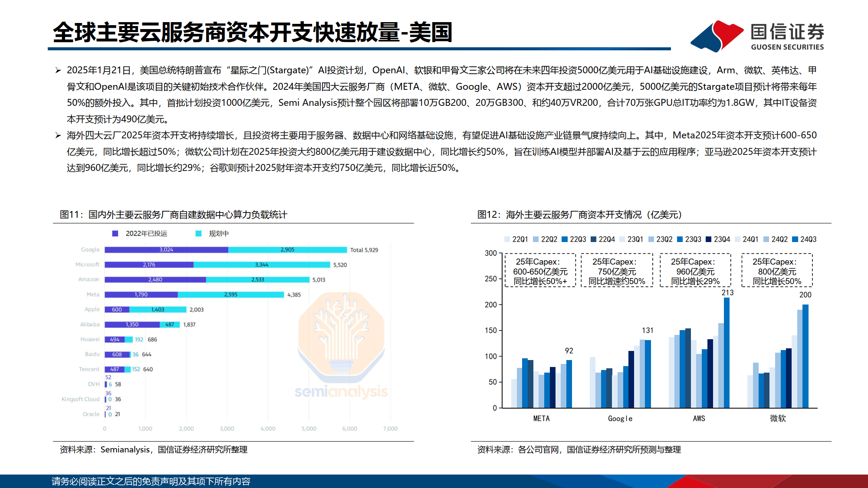Click the Kingsoft Cloud row label

[x=80, y=399]
